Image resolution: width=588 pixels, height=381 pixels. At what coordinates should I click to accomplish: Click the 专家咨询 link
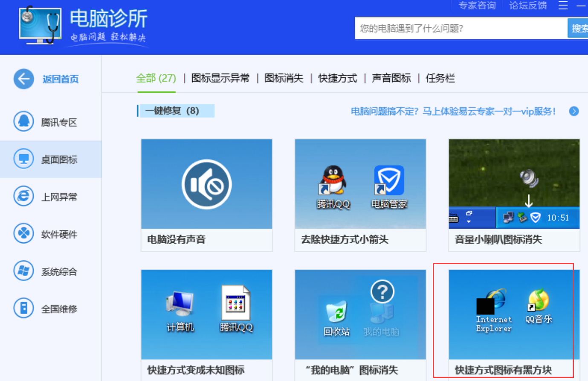(477, 6)
